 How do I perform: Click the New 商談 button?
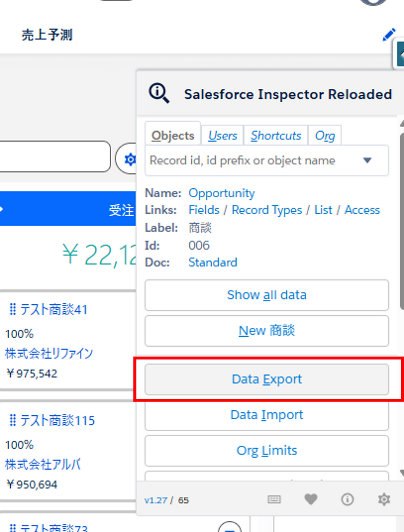coord(267,331)
